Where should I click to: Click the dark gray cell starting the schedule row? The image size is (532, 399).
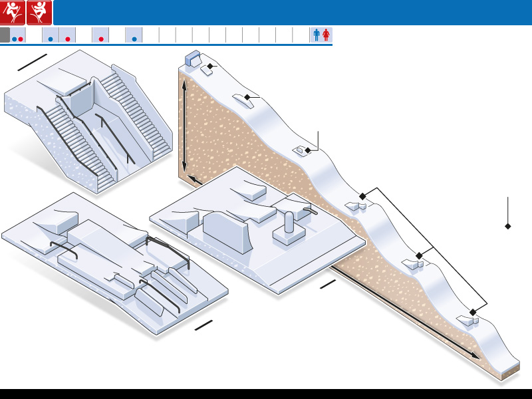(x=5, y=35)
